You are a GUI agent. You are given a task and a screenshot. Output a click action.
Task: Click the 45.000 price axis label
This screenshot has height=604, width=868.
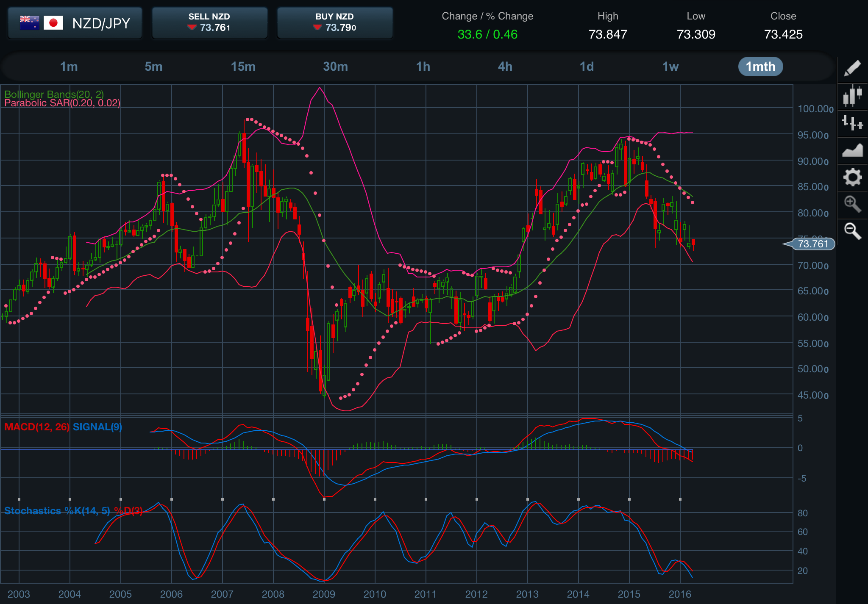coord(813,395)
